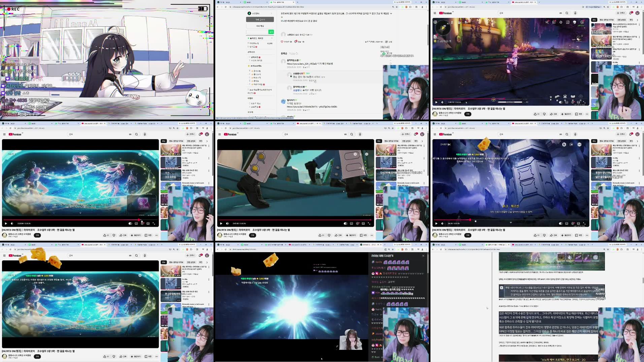Open kebab menu for 'Nintendo music' suggestion beside boots video
This screenshot has height=362, width=644.
(424, 184)
